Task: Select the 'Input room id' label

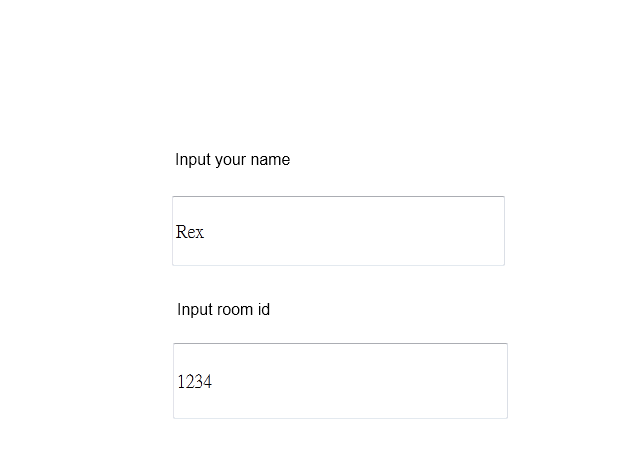Action: [223, 309]
